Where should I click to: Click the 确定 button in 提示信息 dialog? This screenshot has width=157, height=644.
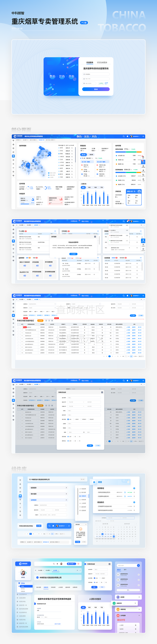pos(78,542)
